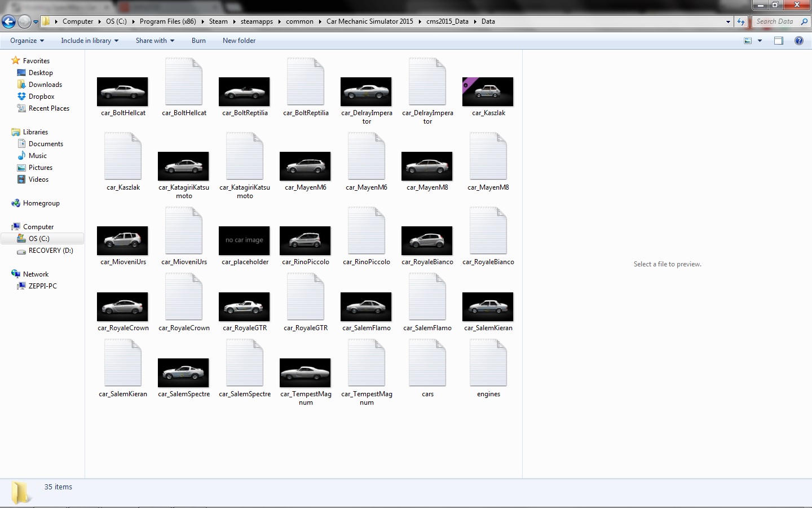Select the OS (C:) drive in sidebar
The width and height of the screenshot is (812, 508).
point(39,239)
